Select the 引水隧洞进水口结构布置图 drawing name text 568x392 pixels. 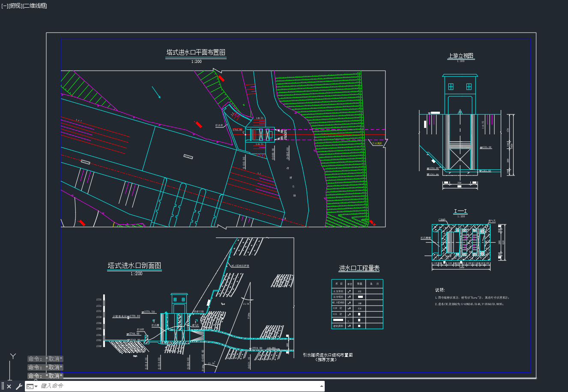328,355
